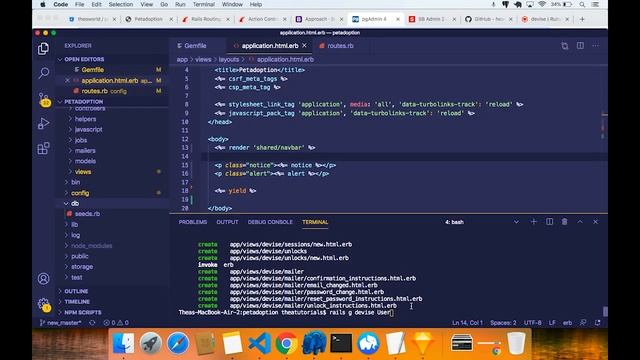Open the terminal selector dropdown 4: bash

click(x=482, y=222)
